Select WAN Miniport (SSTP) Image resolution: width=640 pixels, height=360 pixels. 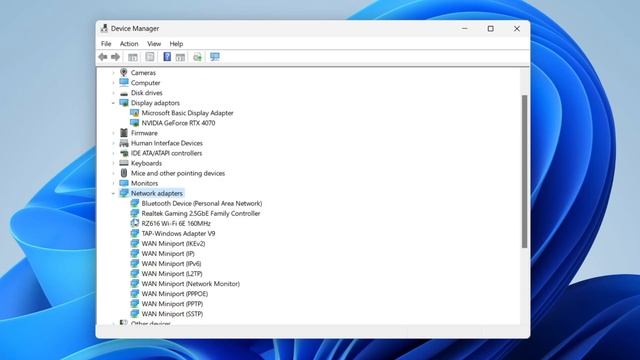[172, 314]
